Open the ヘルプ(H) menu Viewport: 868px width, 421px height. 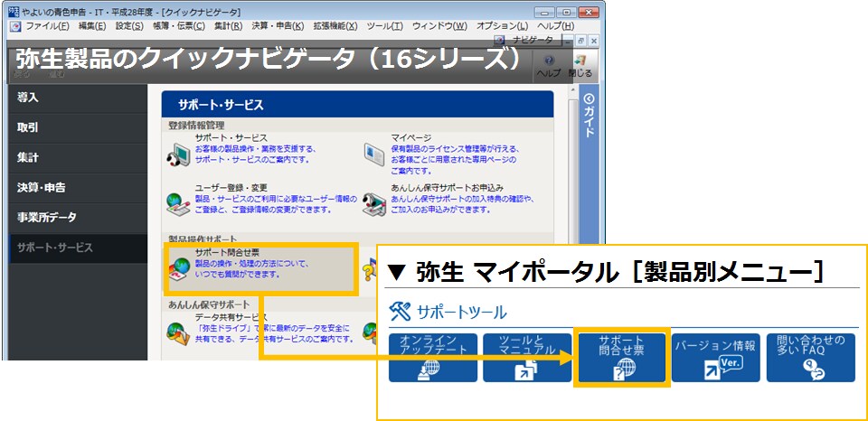[556, 26]
